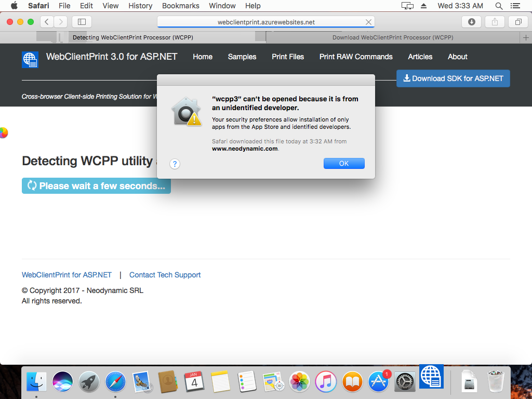
Task: Open iBooks icon in Dock
Action: (352, 382)
